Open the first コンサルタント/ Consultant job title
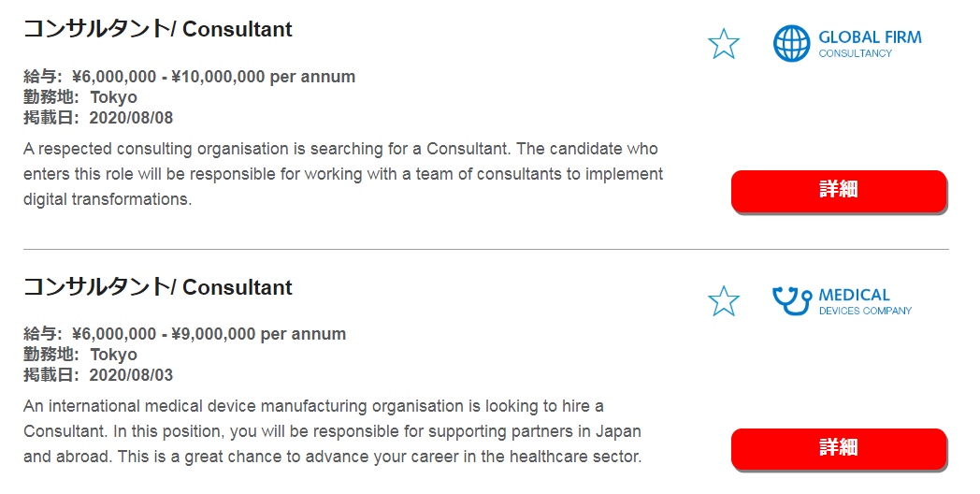 (x=157, y=29)
